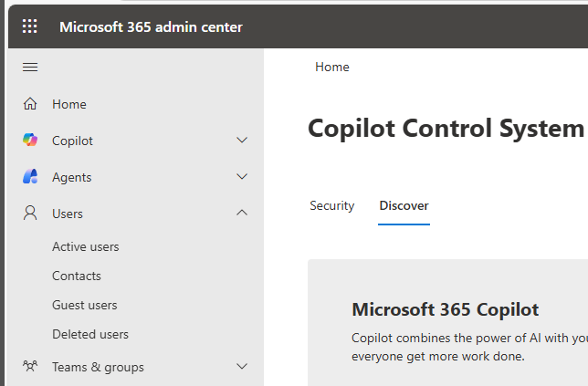The image size is (588, 386).
Task: Go to Contacts under Users
Action: 77,276
